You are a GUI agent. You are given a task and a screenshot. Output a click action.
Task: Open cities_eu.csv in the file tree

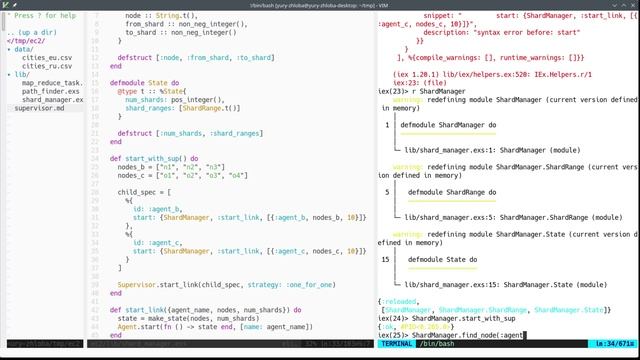coord(47,58)
